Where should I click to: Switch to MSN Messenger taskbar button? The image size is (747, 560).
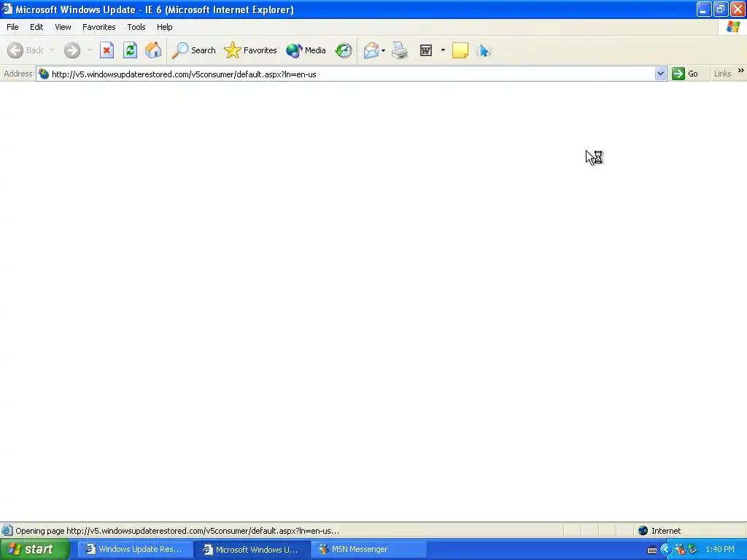click(x=368, y=549)
